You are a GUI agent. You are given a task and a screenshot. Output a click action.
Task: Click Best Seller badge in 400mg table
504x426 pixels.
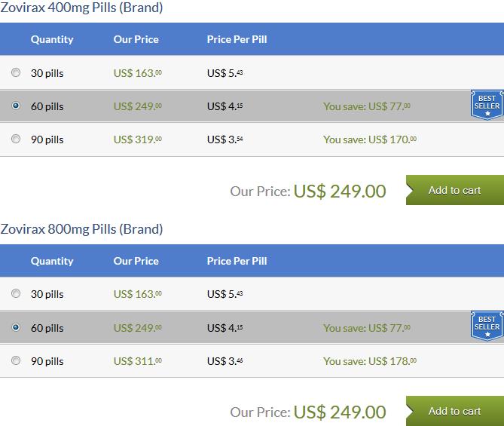tap(487, 105)
